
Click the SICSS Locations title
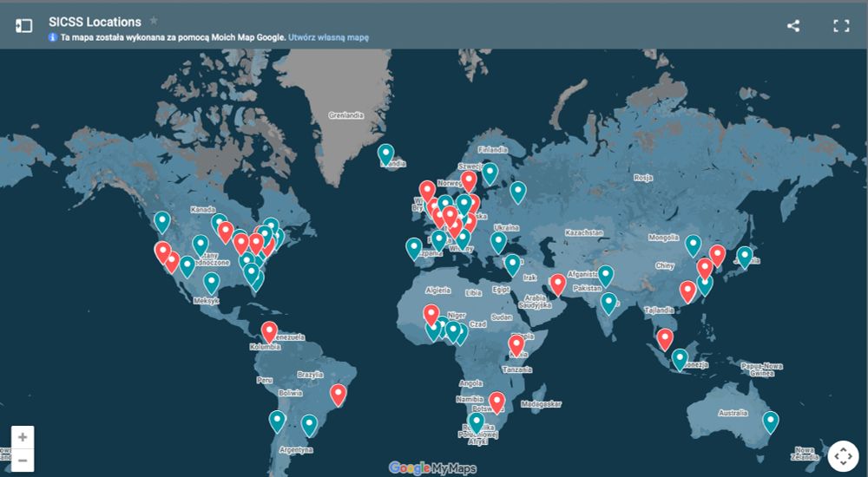click(95, 23)
